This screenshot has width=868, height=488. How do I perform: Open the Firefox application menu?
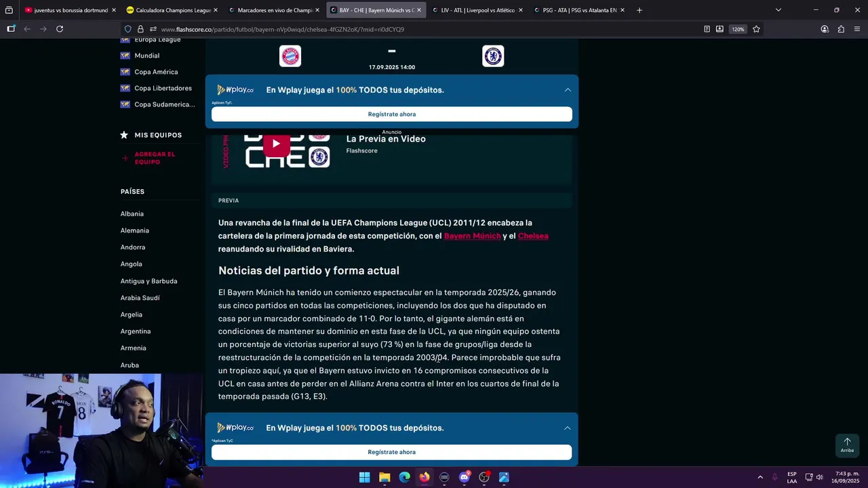[857, 29]
